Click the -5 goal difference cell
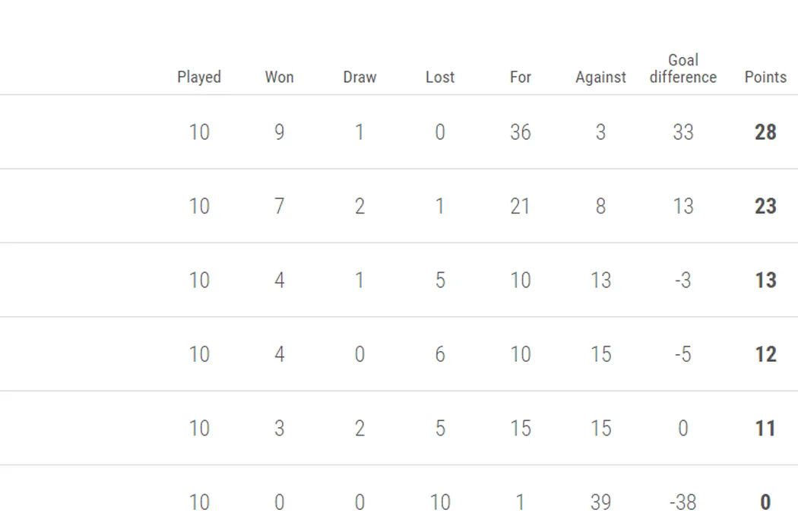The image size is (798, 532). click(x=682, y=354)
